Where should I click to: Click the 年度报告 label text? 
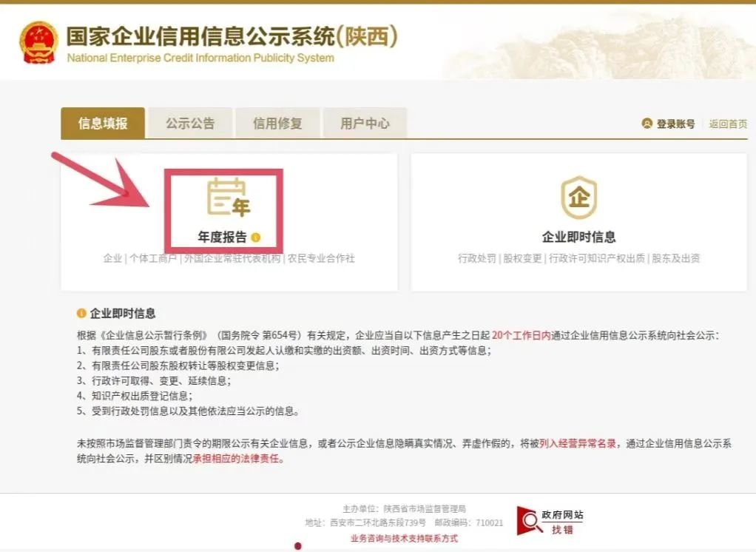[x=222, y=238]
